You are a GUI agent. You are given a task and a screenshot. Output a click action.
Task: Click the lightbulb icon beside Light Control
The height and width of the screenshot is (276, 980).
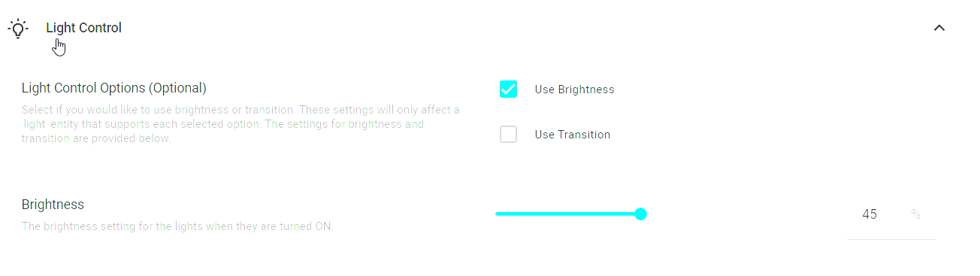(17, 29)
